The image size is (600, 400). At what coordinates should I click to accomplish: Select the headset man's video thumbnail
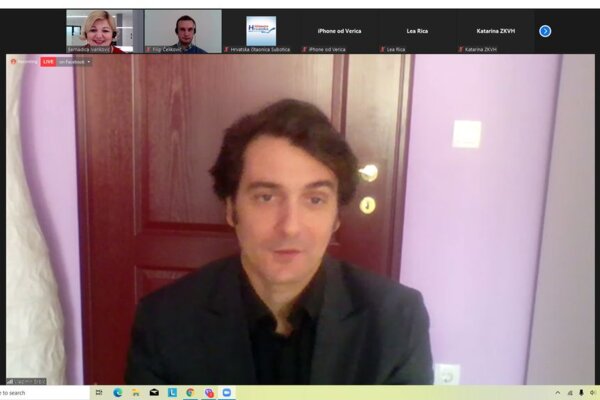click(183, 31)
